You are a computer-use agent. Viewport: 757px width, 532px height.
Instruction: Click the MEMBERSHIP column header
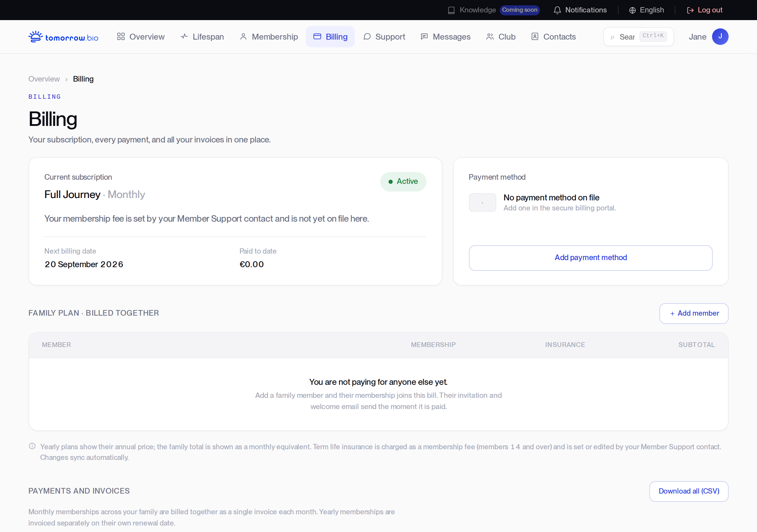(433, 345)
